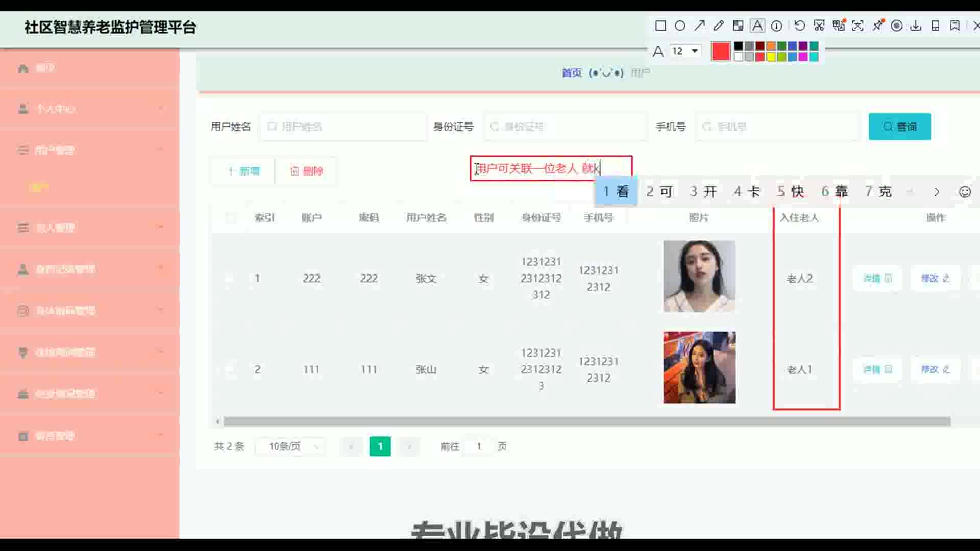
Task: Check the row checkbox for 张山
Action: tap(230, 369)
